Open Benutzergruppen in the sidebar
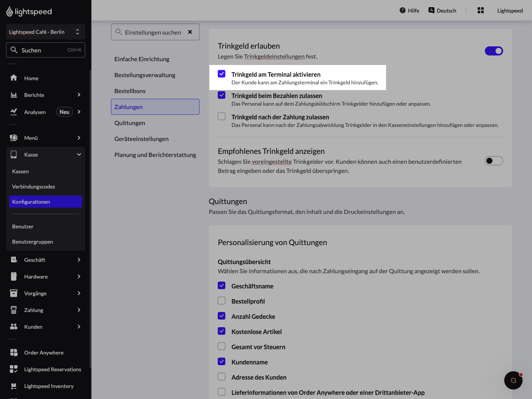The width and height of the screenshot is (532, 399). click(x=46, y=242)
